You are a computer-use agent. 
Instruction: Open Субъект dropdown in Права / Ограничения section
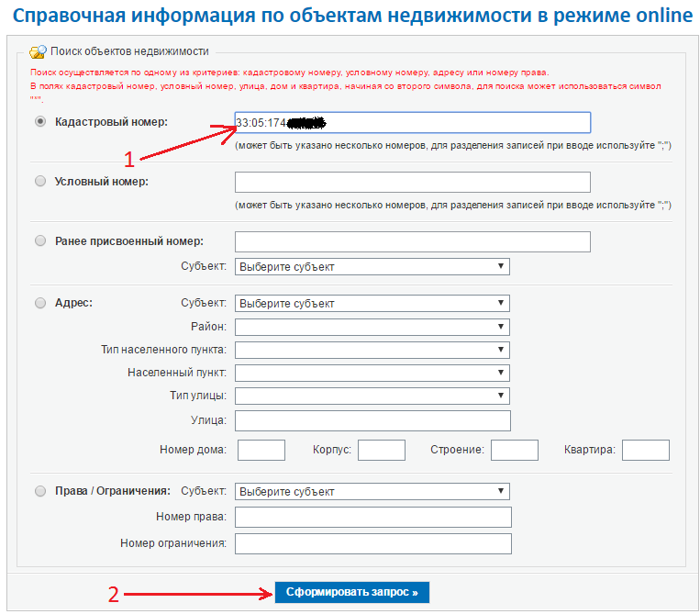[x=372, y=491]
